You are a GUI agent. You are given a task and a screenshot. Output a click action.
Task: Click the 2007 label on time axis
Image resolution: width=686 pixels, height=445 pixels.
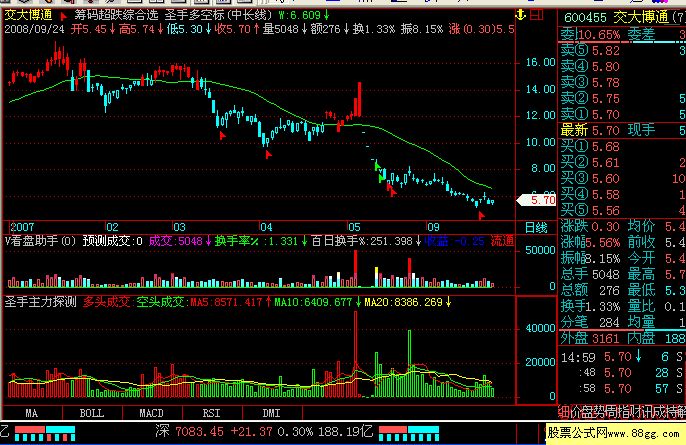(x=22, y=227)
